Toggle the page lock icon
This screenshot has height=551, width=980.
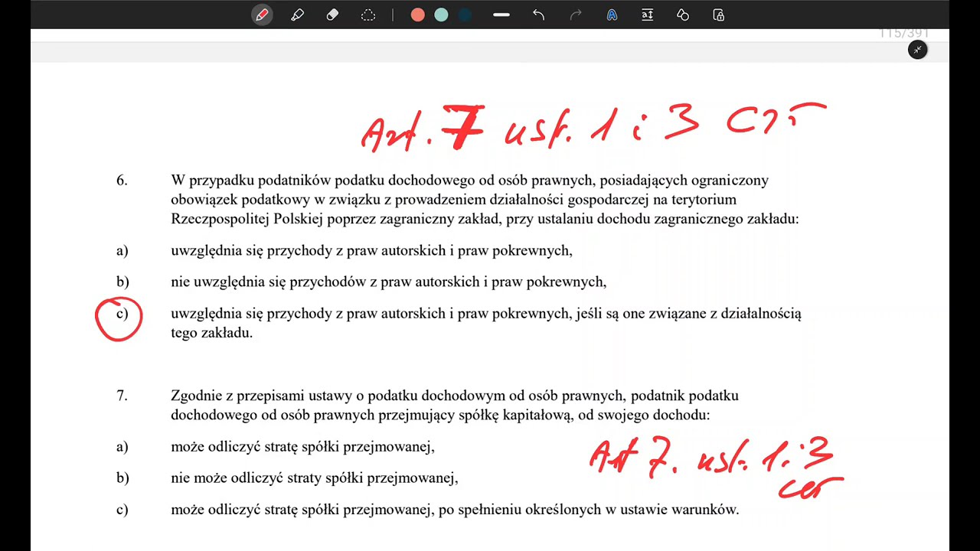(x=718, y=15)
